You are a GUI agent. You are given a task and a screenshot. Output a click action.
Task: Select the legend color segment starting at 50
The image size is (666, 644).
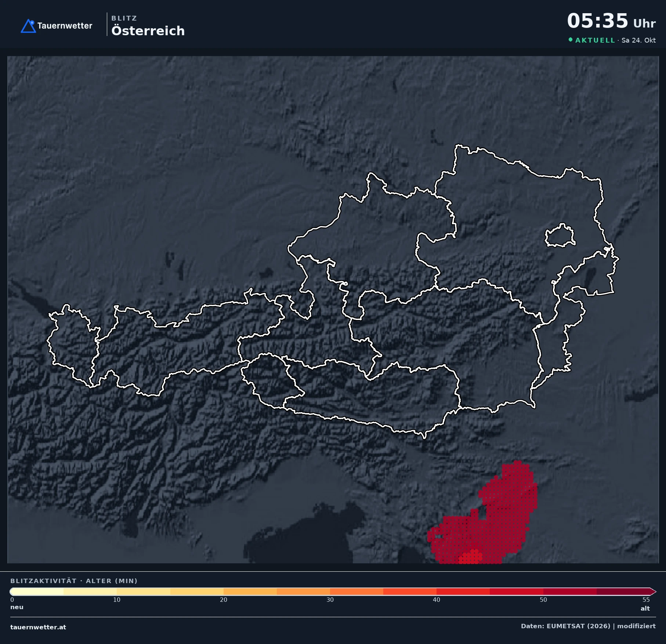570,592
